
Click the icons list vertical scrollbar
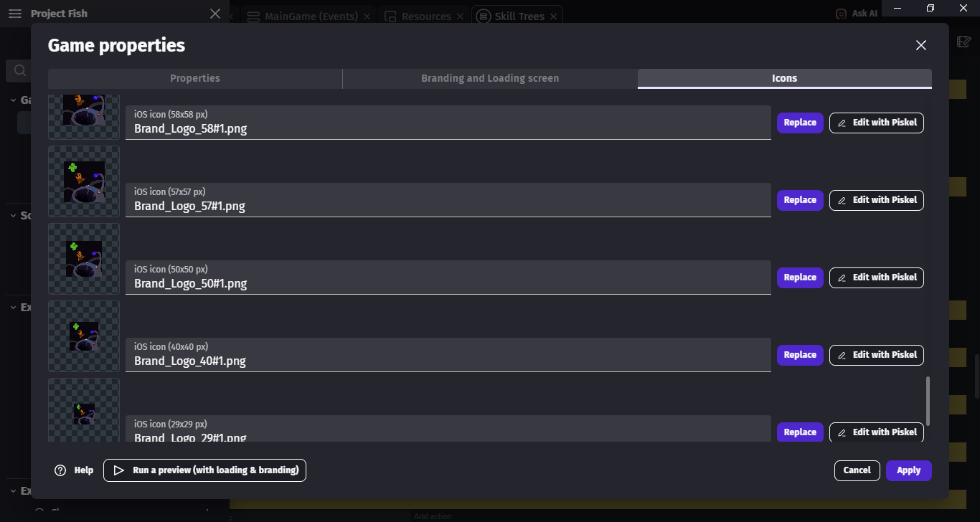click(928, 401)
